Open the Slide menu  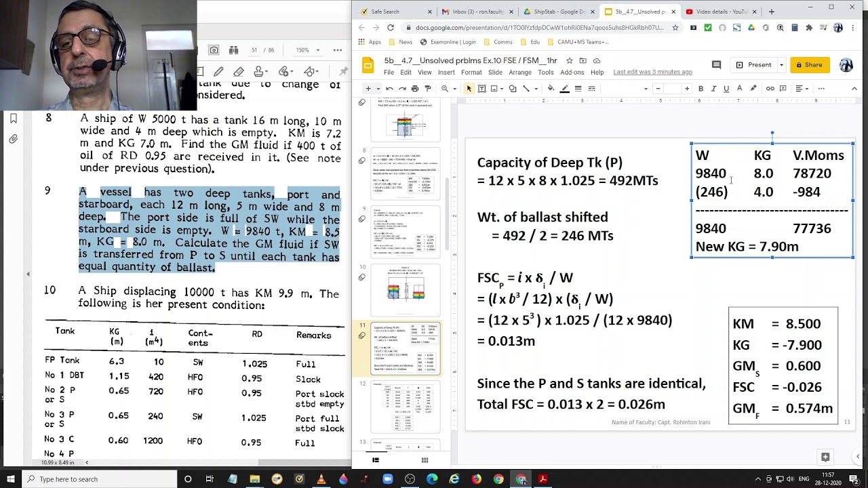(495, 73)
